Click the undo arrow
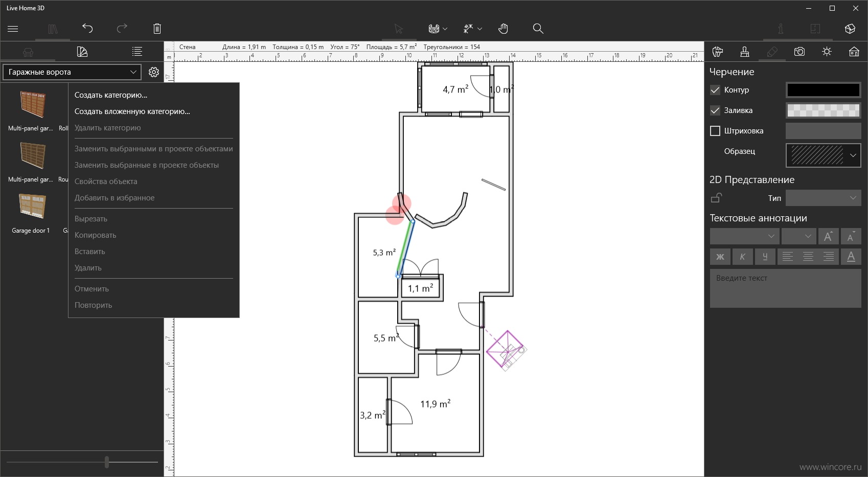The width and height of the screenshot is (868, 477). [x=87, y=29]
